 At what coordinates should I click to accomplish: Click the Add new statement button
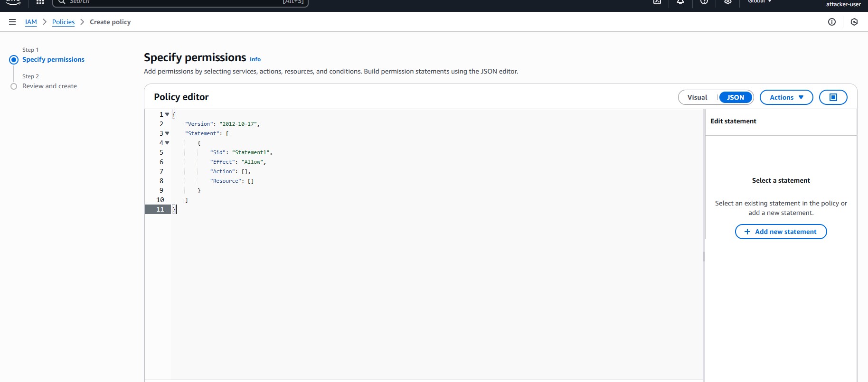(x=781, y=232)
